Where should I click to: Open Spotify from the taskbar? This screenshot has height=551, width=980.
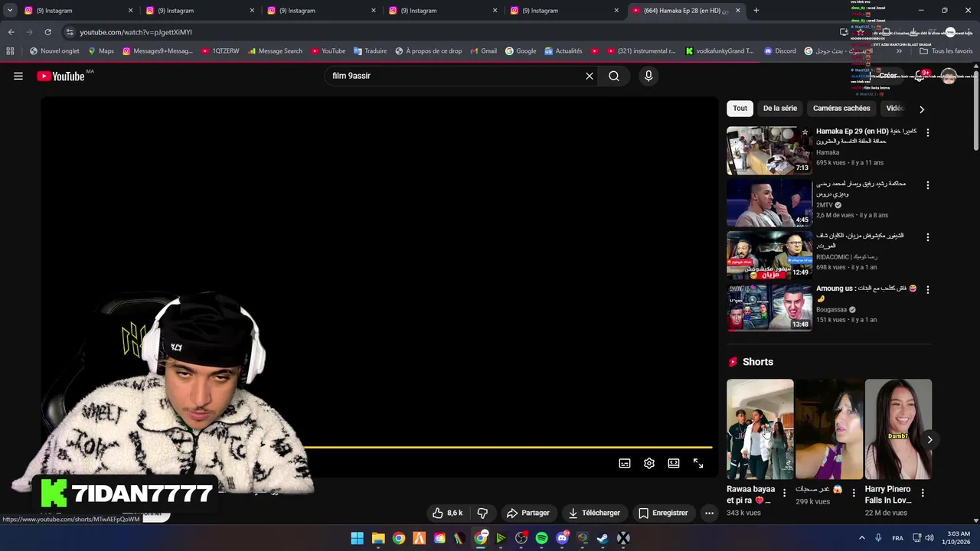[x=542, y=538]
